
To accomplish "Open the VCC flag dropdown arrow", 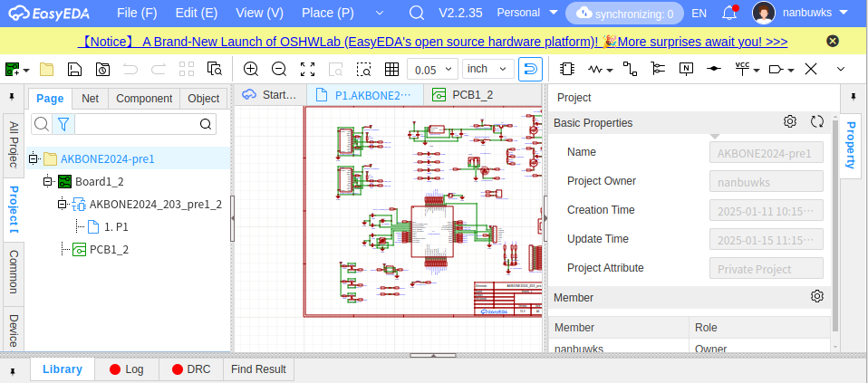I will (757, 71).
